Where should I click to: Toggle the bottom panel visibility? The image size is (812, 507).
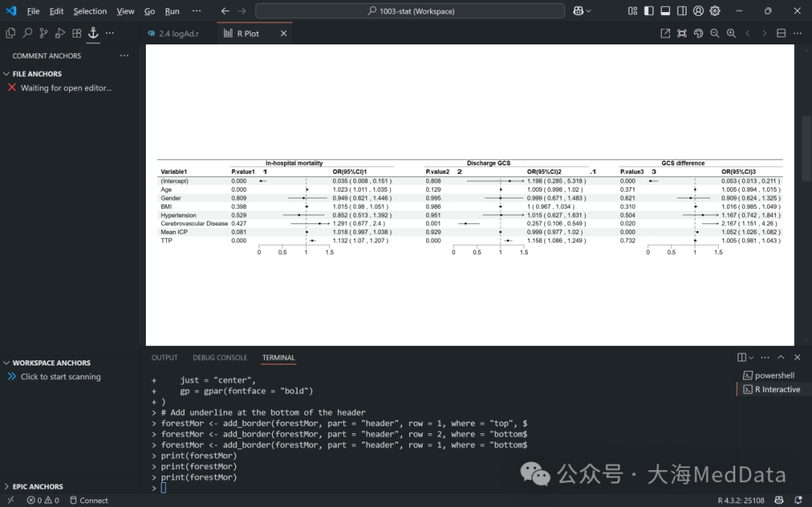(665, 11)
